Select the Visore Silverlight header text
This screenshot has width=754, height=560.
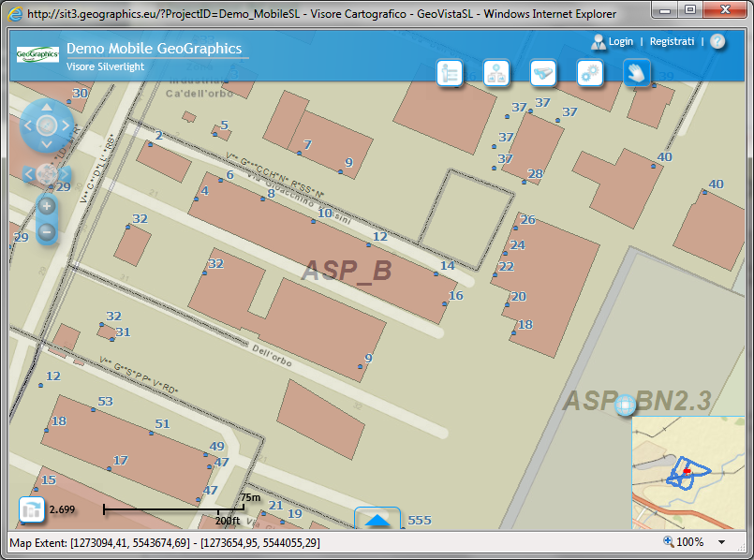coord(106,66)
